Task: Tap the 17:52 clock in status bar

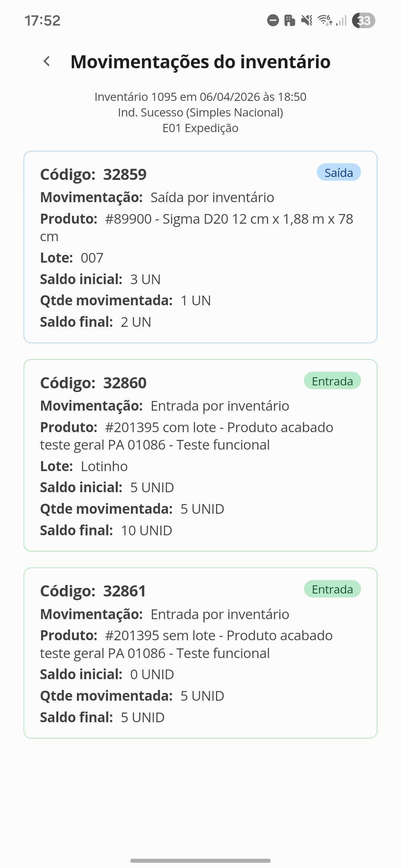Action: coord(42,20)
